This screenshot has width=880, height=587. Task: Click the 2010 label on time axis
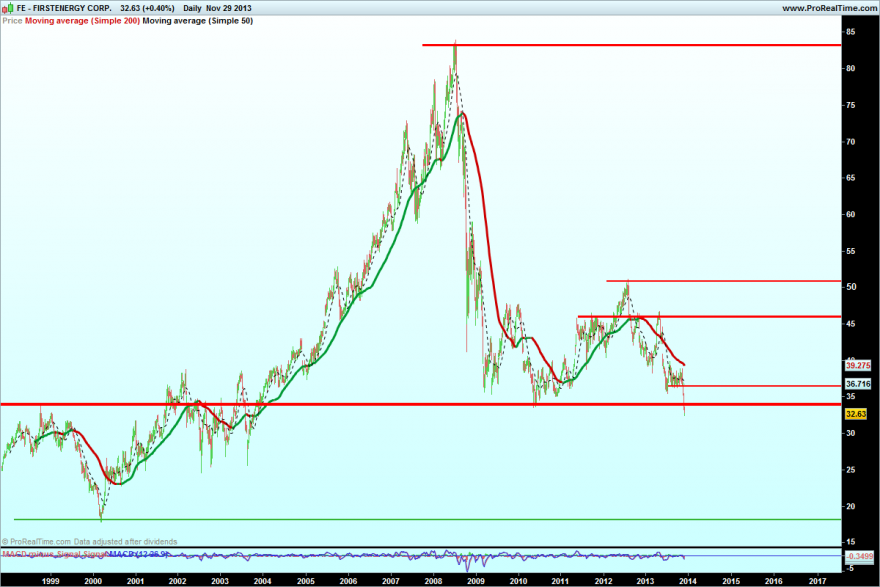[x=519, y=581]
